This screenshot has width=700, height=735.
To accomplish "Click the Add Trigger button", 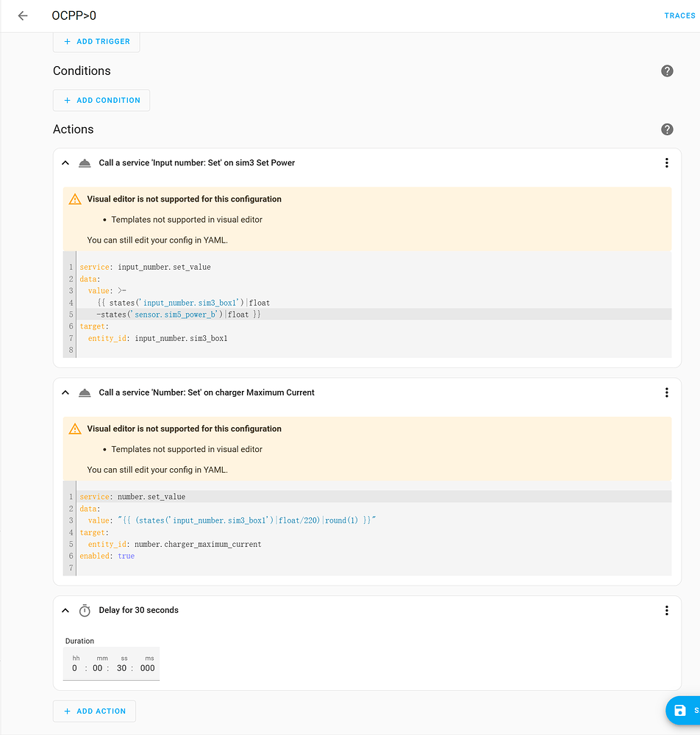I will click(96, 42).
